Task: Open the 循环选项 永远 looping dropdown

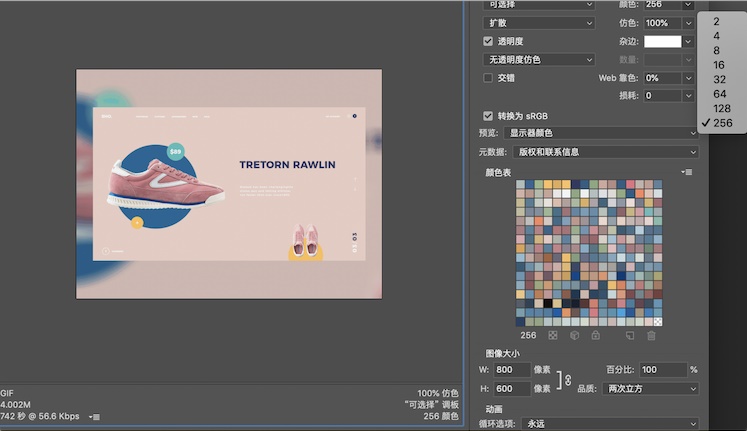Action: 610,423
